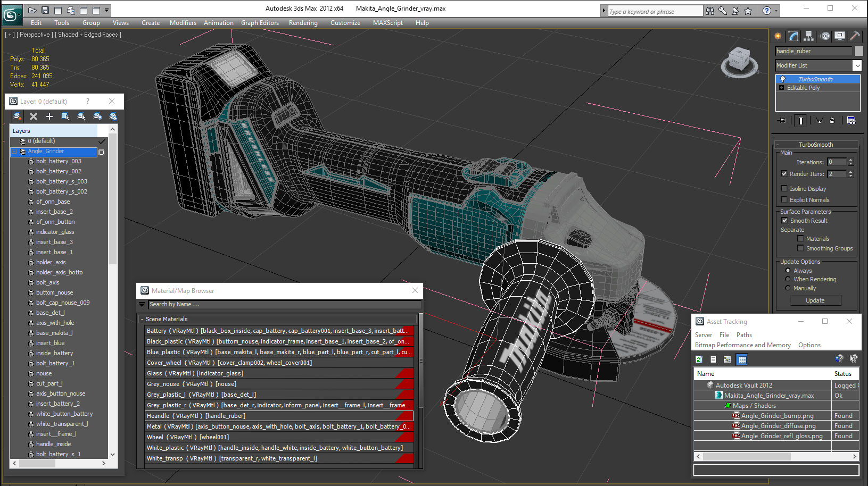The width and height of the screenshot is (868, 486).
Task: Open the Modify command panel tab
Action: coord(793,36)
